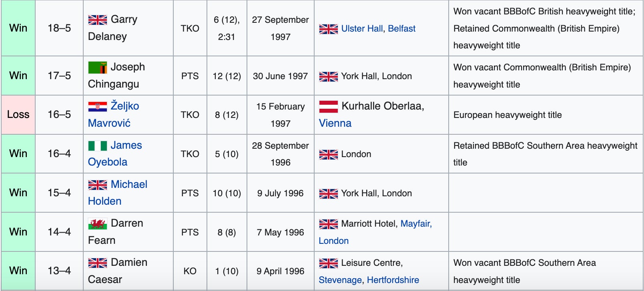Click the UK flag beside Ulster Hall
The width and height of the screenshot is (644, 291).
328,29
